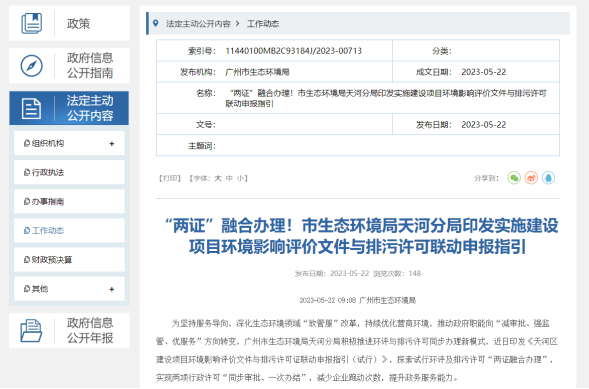Share the article via QQ bell icon
The width and height of the screenshot is (589, 389).
point(548,178)
